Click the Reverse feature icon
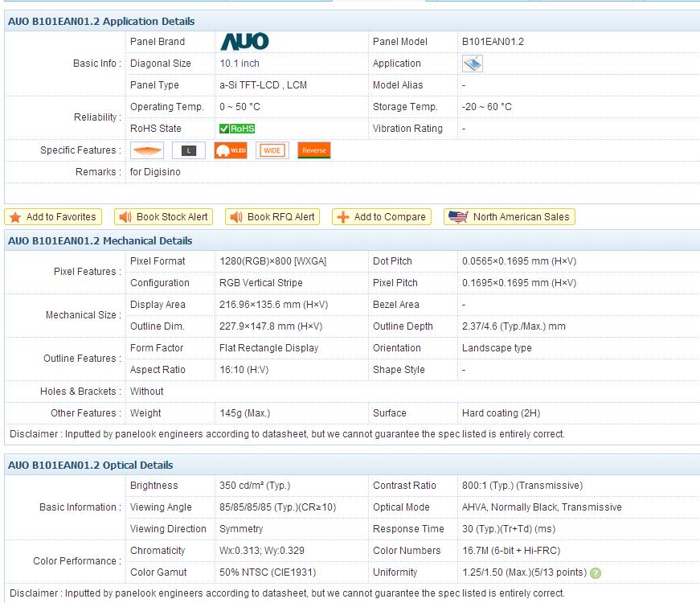 pos(314,150)
